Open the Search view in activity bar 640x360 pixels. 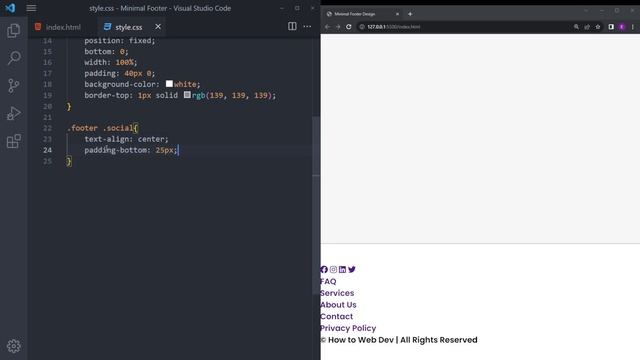(x=13, y=58)
